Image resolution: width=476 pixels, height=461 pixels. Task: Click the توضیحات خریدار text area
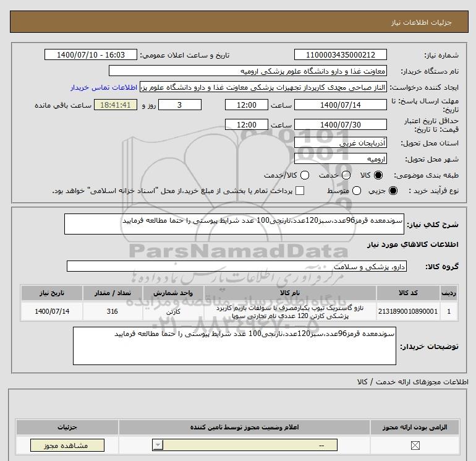coord(234,346)
